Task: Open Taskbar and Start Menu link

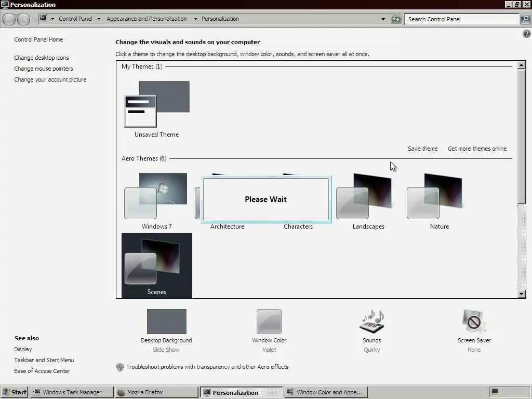Action: pos(44,360)
